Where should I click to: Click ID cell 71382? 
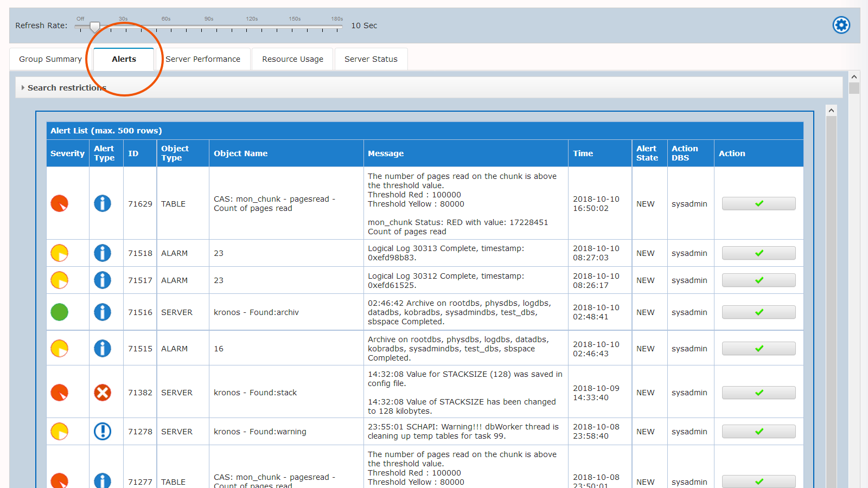point(140,393)
